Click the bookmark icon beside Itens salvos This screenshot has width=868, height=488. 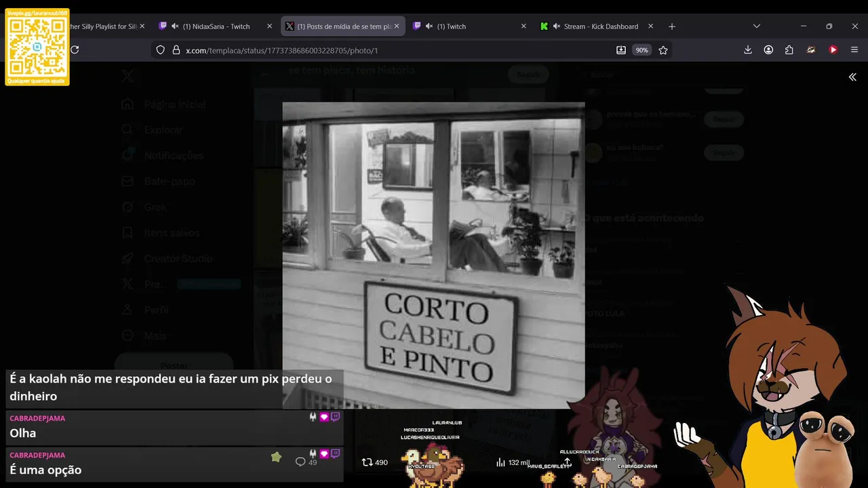point(127,233)
